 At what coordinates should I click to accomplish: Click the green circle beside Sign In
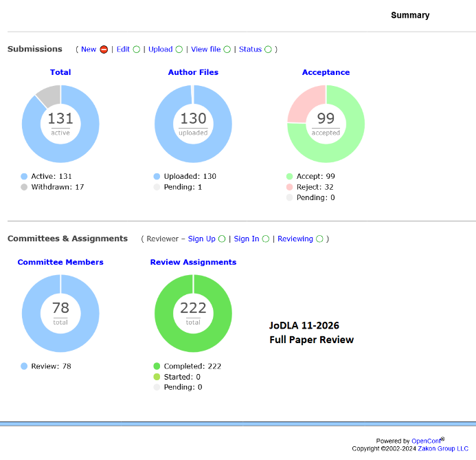click(266, 239)
